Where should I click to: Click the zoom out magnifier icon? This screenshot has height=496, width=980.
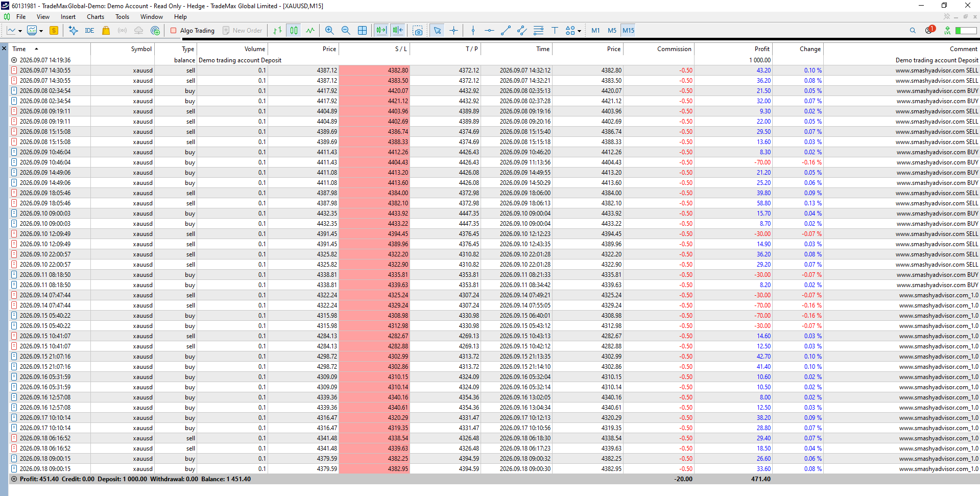(346, 31)
